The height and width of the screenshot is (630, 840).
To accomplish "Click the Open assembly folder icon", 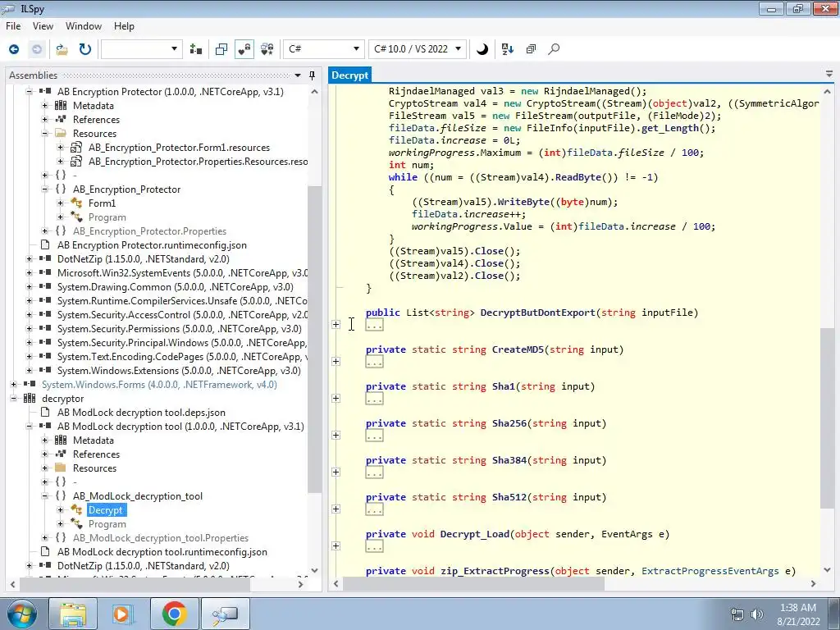I will click(62, 49).
